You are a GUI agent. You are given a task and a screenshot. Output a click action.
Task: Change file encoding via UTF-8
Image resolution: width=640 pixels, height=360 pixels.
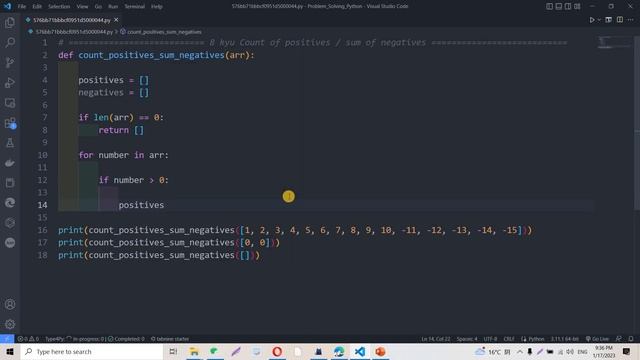point(490,339)
